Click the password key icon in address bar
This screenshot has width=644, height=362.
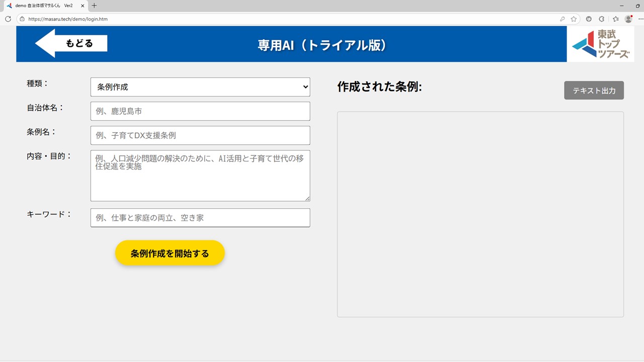(562, 19)
